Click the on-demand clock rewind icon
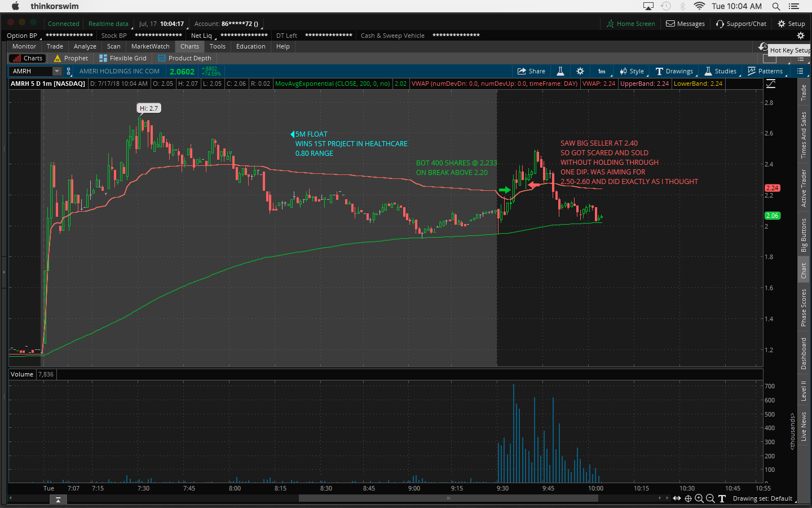 coord(763,47)
